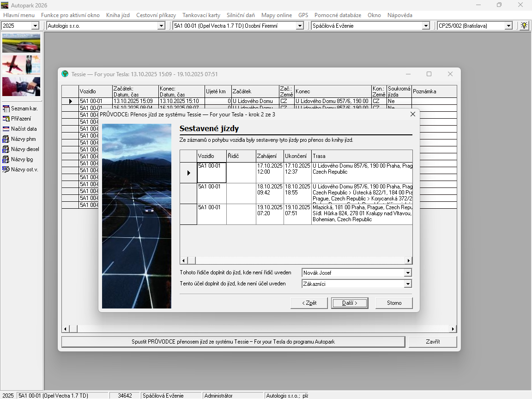Open the Tankovací karty menu
Image resolution: width=532 pixels, height=399 pixels.
click(x=201, y=15)
